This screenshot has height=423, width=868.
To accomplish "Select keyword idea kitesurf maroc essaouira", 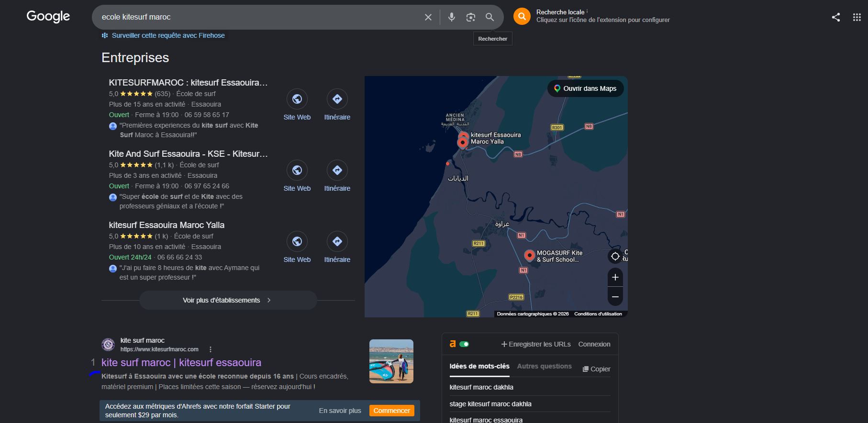I will click(x=486, y=420).
